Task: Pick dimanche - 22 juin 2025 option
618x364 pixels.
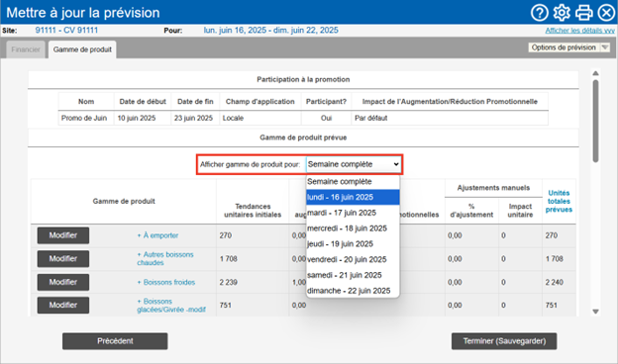Action: tap(353, 291)
